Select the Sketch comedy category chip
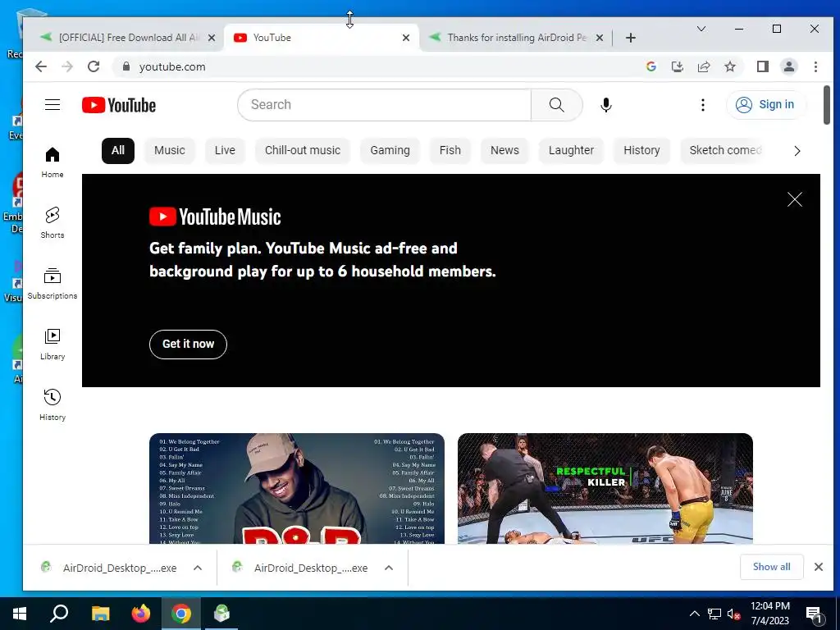840x630 pixels. pyautogui.click(x=724, y=151)
